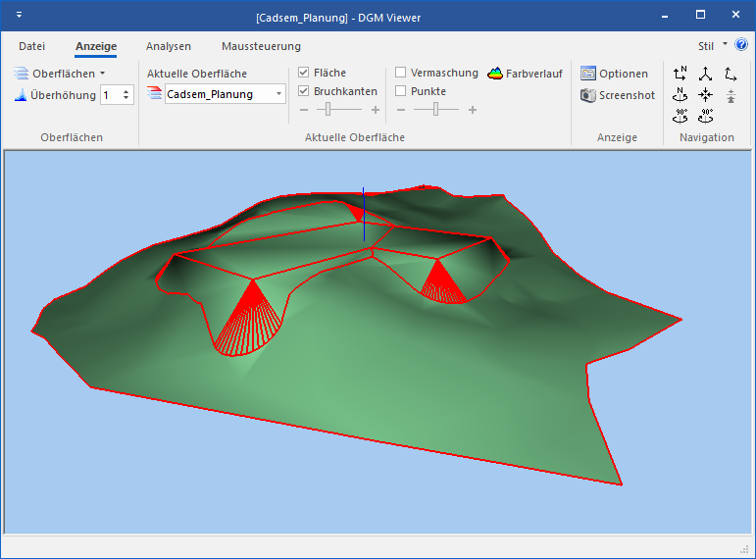Uncheck the Fläche checkbox

304,73
